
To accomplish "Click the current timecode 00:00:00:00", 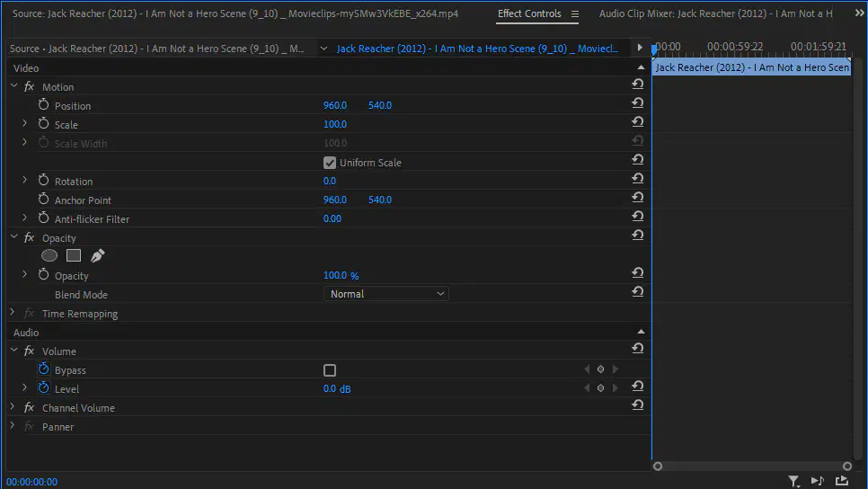I will 31,482.
